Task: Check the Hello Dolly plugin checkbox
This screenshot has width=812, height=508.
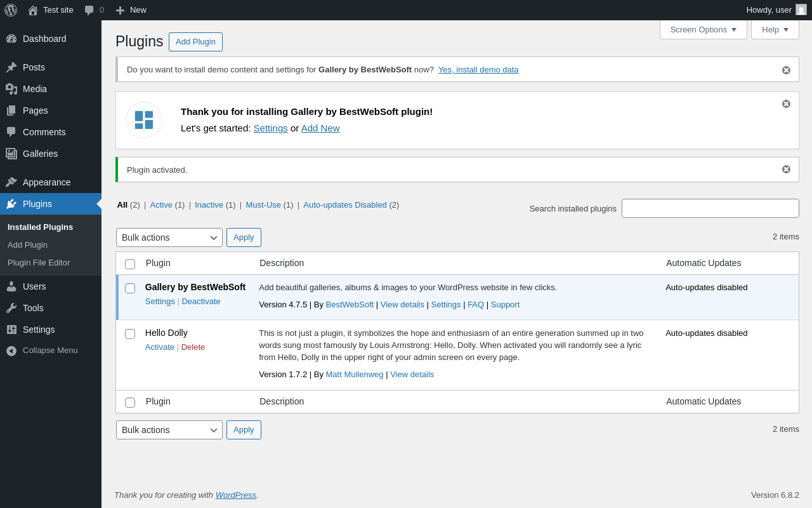Action: (x=130, y=334)
